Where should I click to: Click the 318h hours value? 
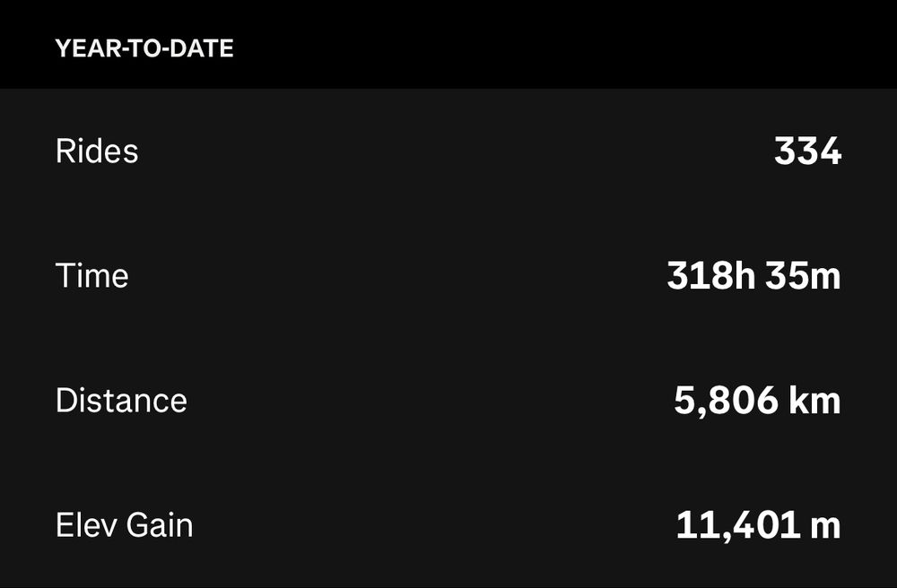pyautogui.click(x=711, y=276)
